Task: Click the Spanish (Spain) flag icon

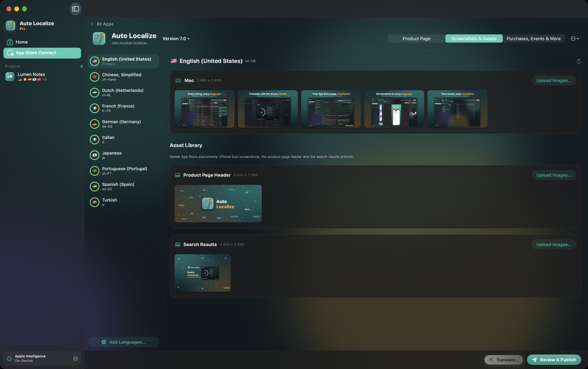Action: tap(95, 186)
